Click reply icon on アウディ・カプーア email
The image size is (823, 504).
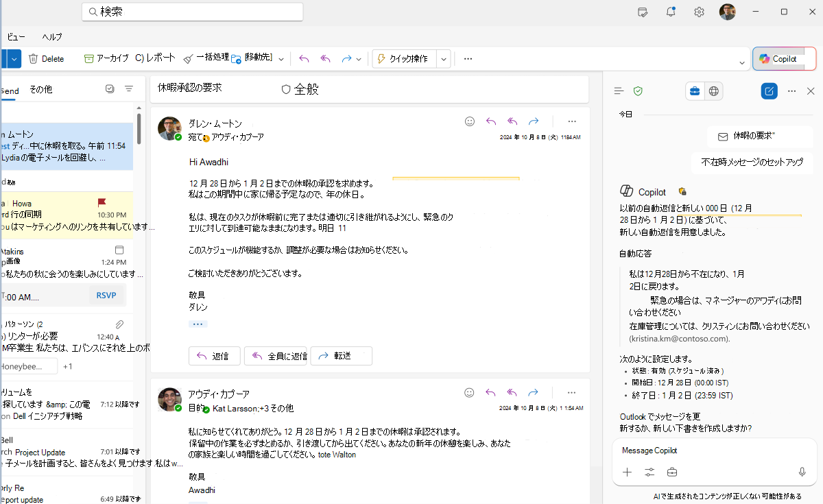[491, 393]
